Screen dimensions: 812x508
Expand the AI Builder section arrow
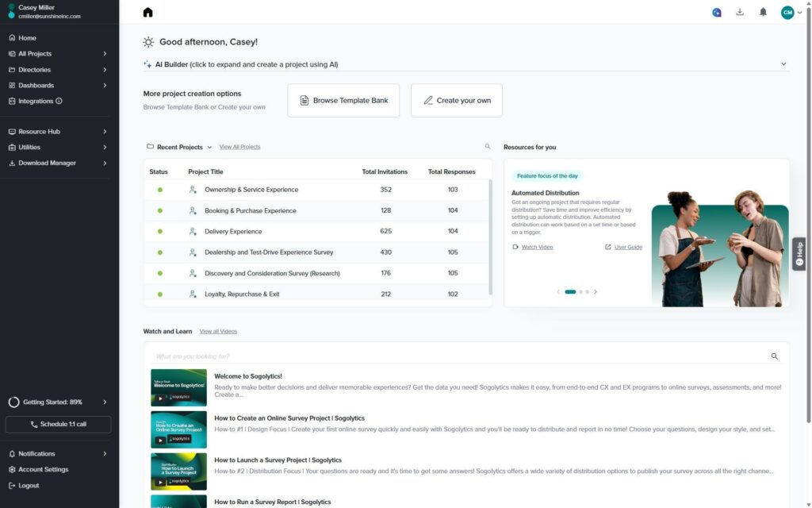(x=783, y=63)
